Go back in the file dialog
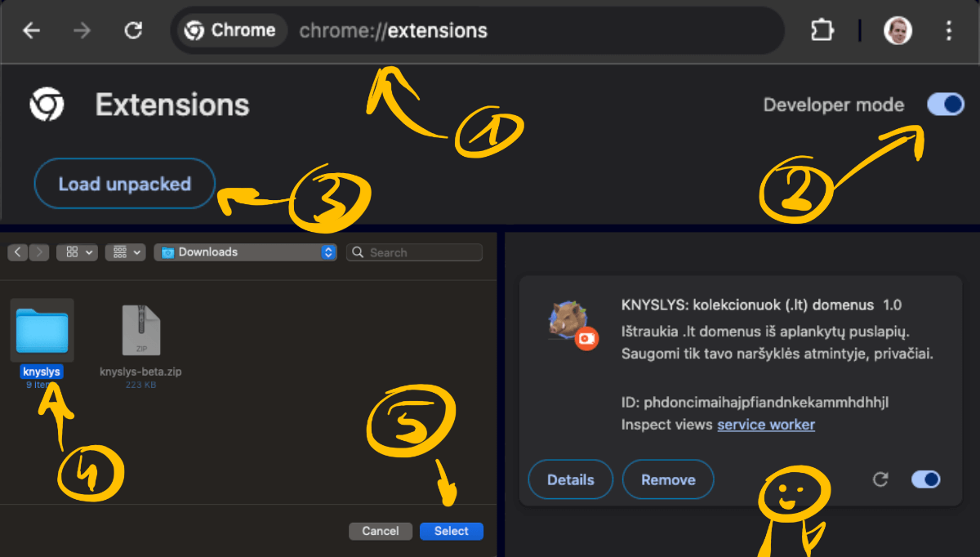Image resolution: width=980 pixels, height=557 pixels. [x=19, y=252]
